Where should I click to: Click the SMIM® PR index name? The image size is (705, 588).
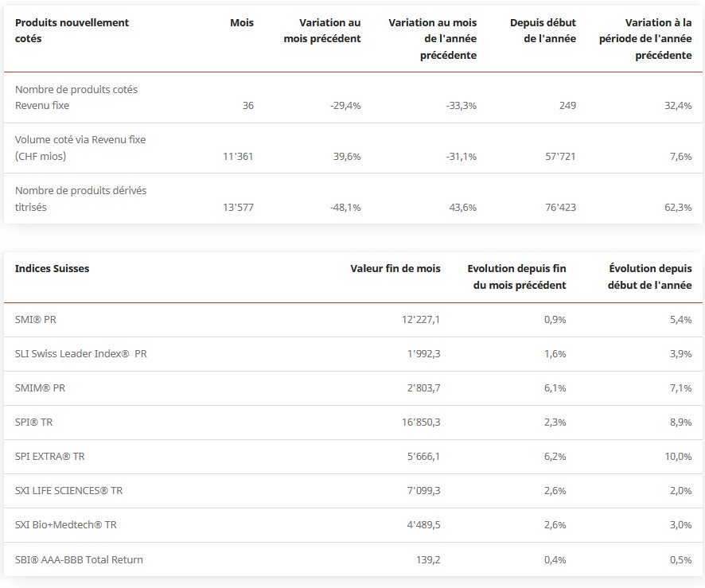tap(40, 387)
